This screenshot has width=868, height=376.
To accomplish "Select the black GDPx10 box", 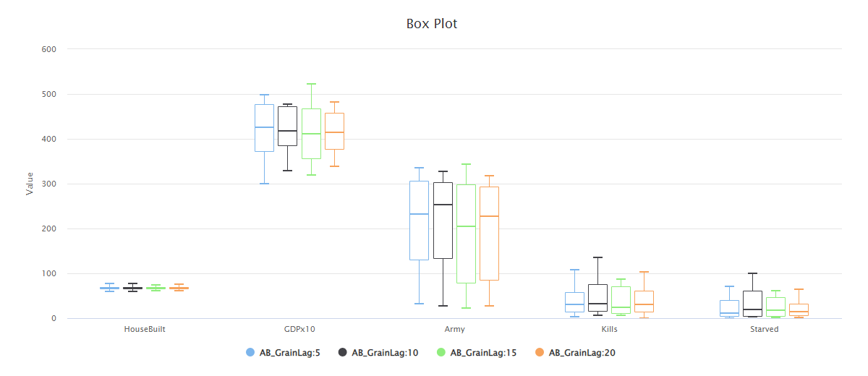I will tap(288, 126).
